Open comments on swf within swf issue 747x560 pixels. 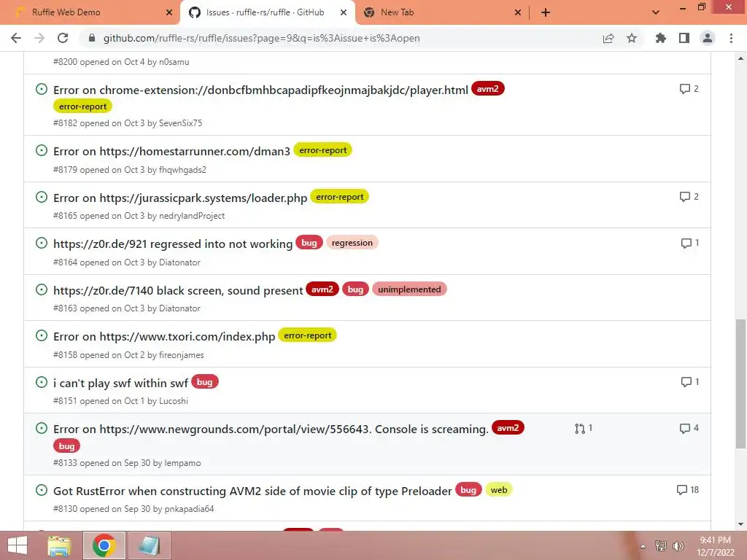[x=690, y=382]
